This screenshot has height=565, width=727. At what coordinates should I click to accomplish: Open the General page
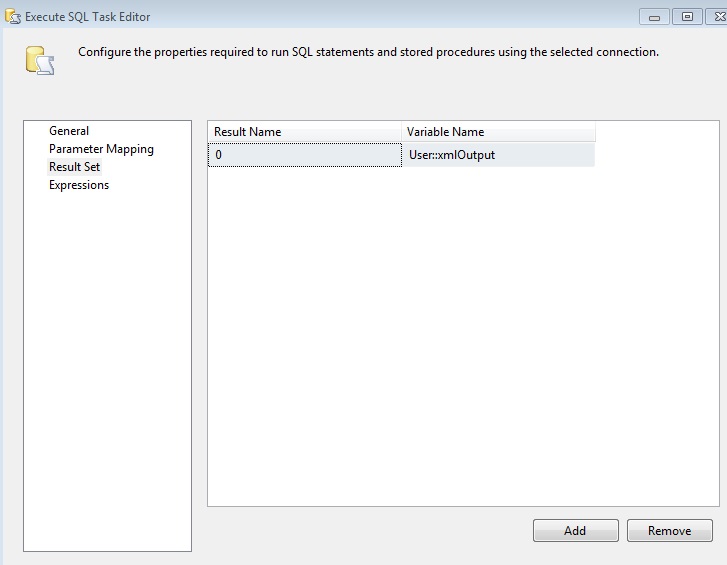pos(69,131)
